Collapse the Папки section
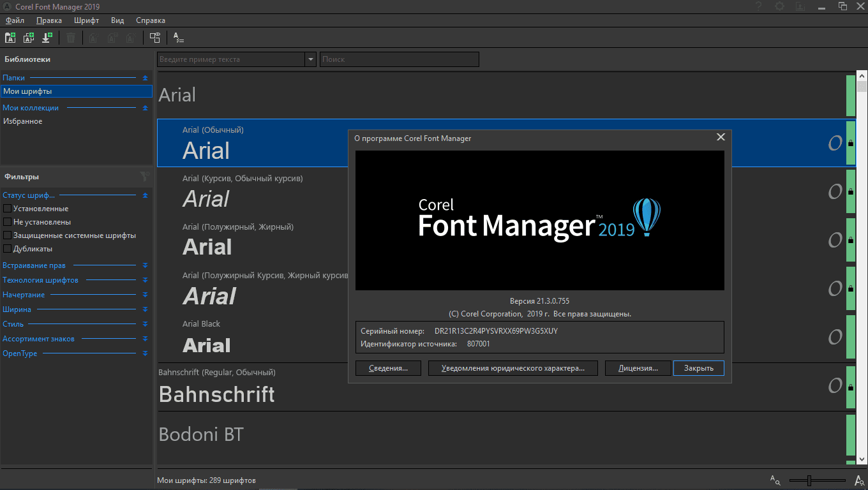 click(x=145, y=78)
